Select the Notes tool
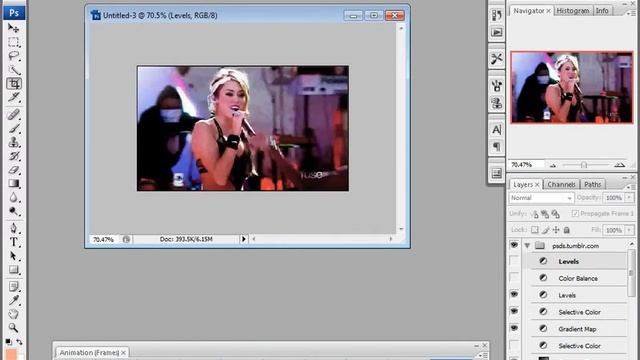Image resolution: width=640 pixels, height=360 pixels. click(x=13, y=287)
